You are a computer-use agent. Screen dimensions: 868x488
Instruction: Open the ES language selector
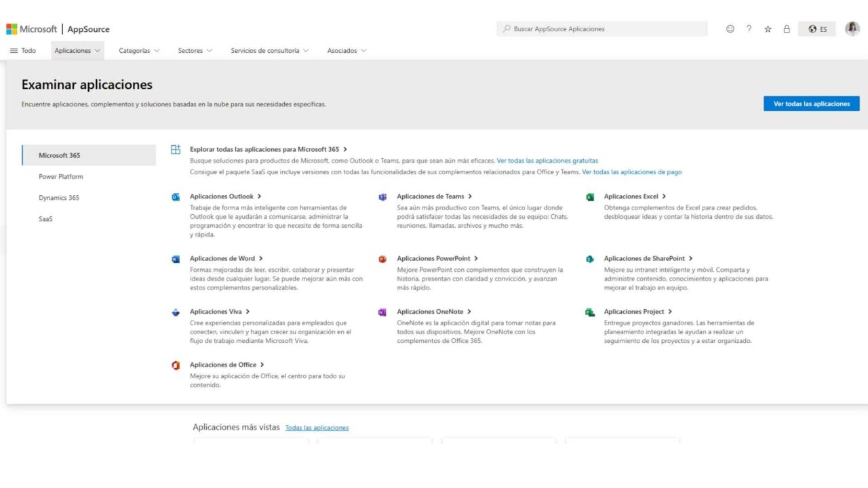[x=817, y=29]
